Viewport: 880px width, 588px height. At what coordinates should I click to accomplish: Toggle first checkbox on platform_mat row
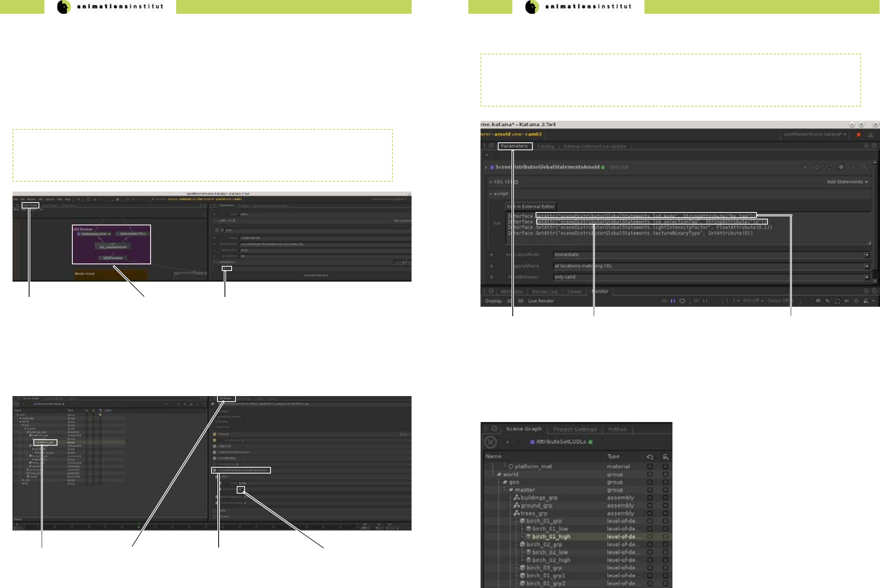point(650,466)
